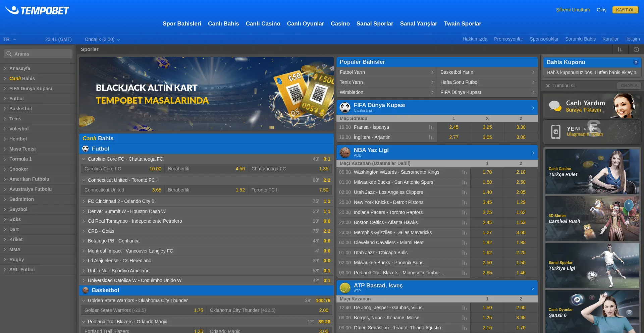Open stats for Indiana Pacers - Toronto Raptors
The height and width of the screenshot is (333, 644).
[465, 213]
